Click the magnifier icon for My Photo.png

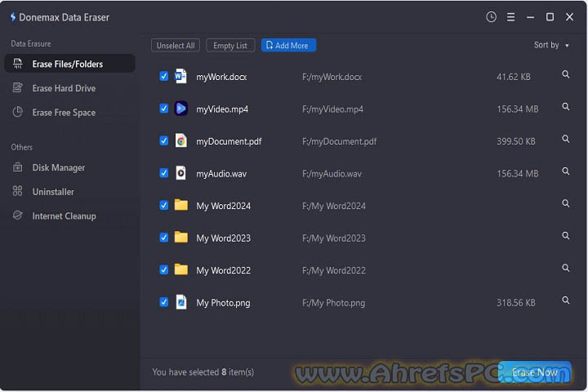point(565,300)
